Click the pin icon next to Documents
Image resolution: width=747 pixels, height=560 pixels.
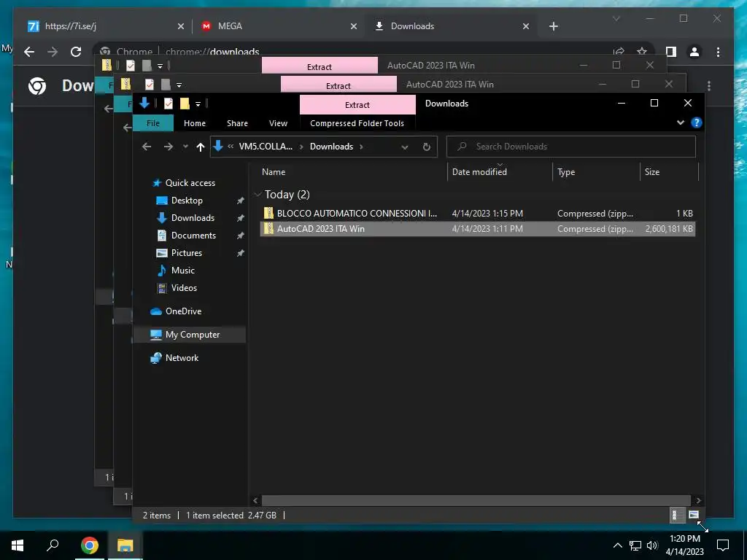(241, 236)
